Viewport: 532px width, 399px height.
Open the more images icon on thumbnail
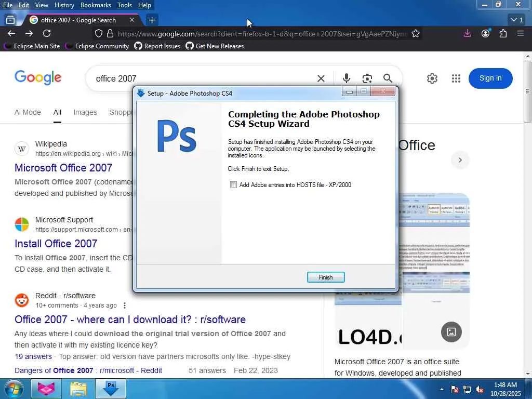tap(451, 332)
